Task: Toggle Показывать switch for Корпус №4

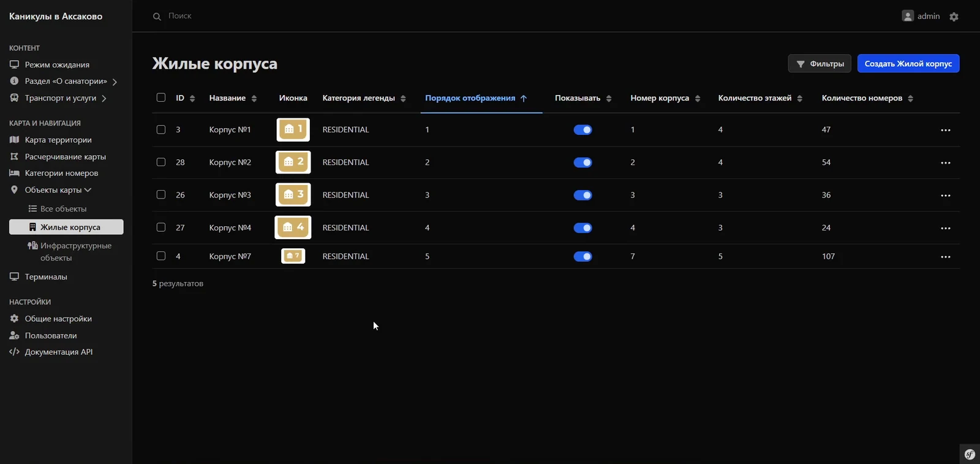Action: 582,227
